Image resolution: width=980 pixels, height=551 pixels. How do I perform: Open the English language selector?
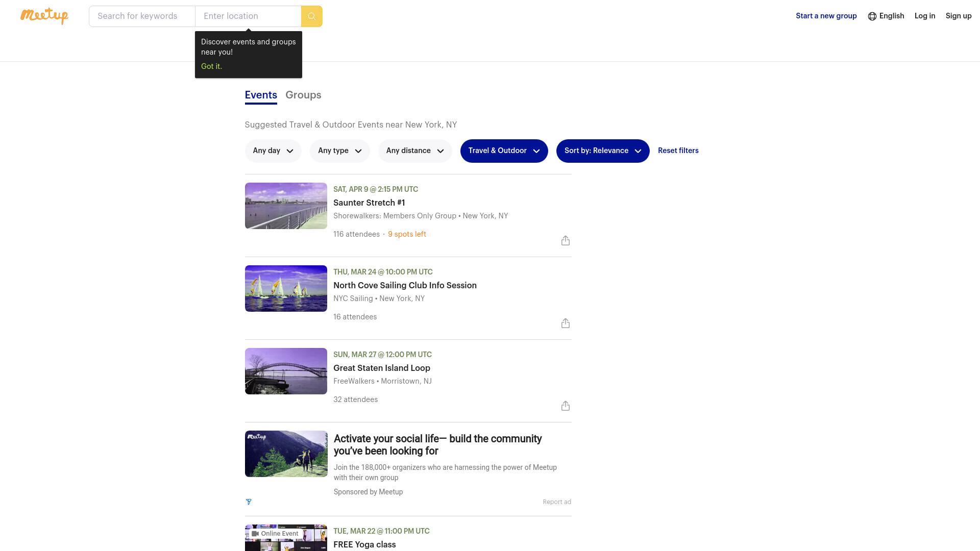[886, 16]
